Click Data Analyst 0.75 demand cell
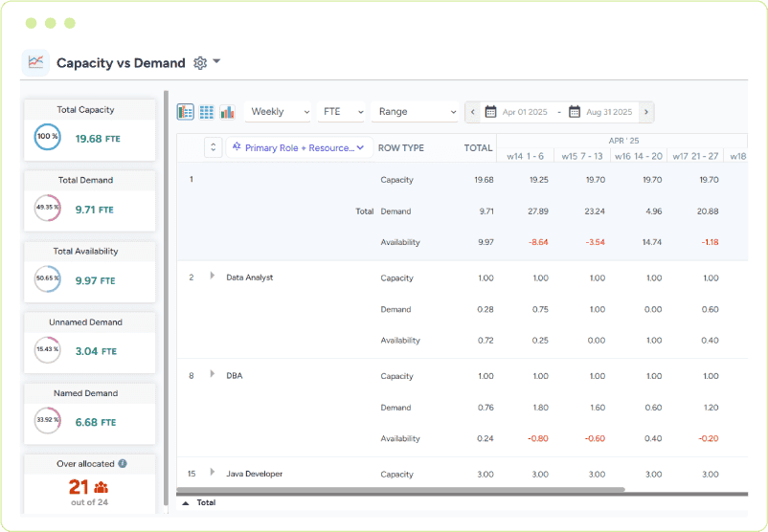Image resolution: width=768 pixels, height=532 pixels. [540, 309]
